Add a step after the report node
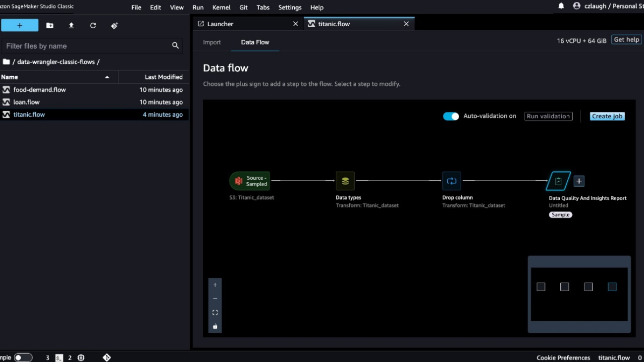 tap(579, 181)
